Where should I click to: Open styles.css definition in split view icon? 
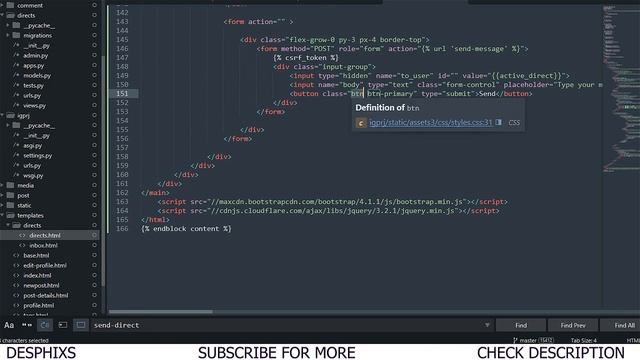tap(498, 122)
